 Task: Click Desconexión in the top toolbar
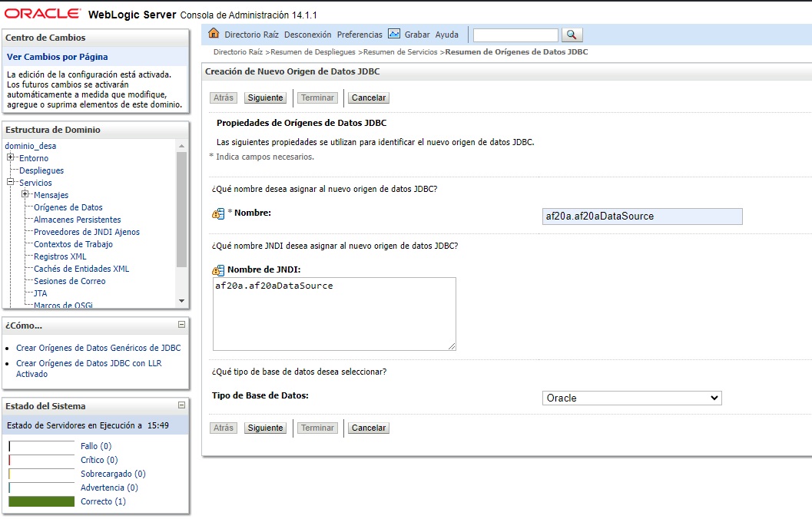[307, 35]
